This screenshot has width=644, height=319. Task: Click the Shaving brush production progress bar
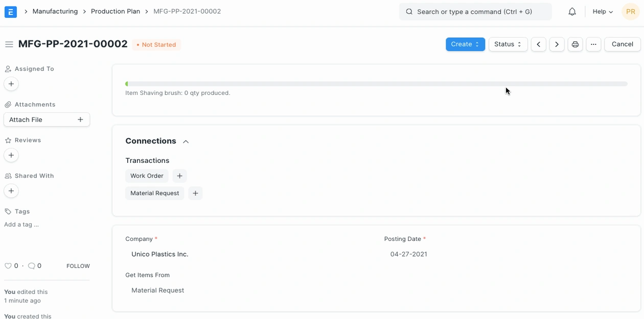376,84
